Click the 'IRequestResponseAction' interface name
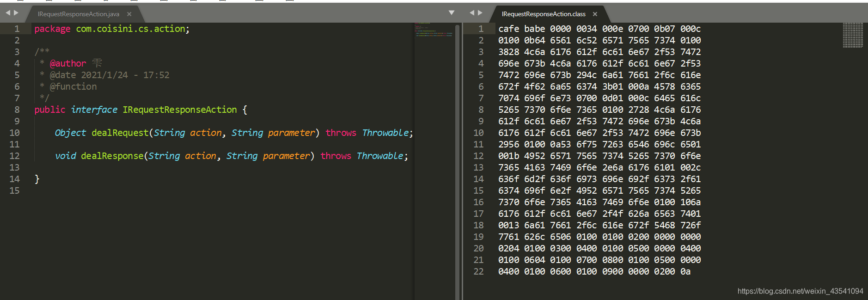 (x=180, y=110)
